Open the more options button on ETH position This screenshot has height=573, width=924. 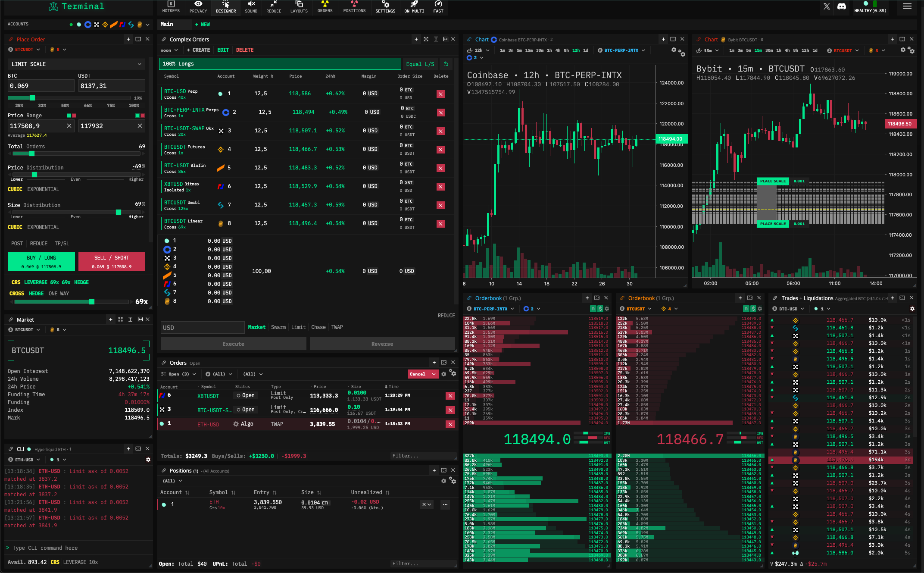(445, 504)
